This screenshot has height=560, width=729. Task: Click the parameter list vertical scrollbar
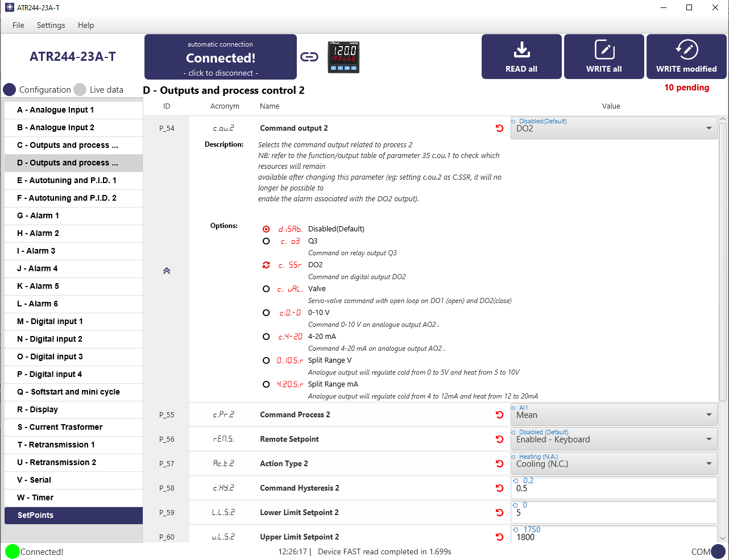tap(723, 262)
